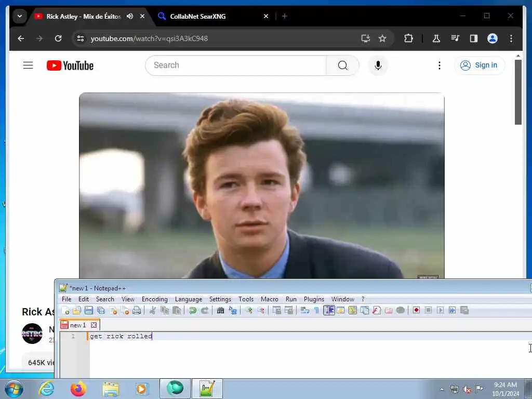Click the Zoom In toolbar icon

tap(249, 311)
